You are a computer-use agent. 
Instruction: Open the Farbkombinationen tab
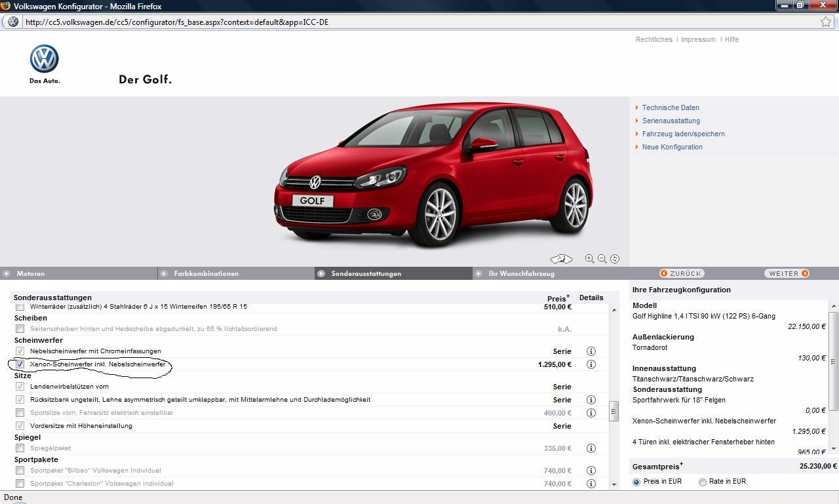click(x=206, y=273)
